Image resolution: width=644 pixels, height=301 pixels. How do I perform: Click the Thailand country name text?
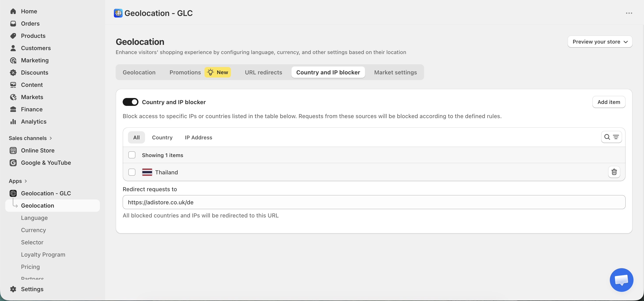[x=166, y=172]
